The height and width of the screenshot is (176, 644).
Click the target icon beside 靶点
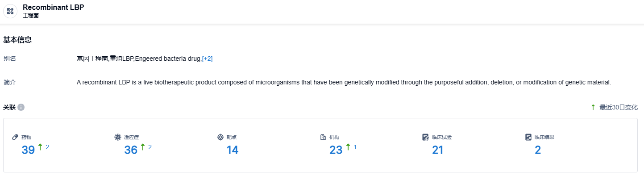click(x=220, y=137)
